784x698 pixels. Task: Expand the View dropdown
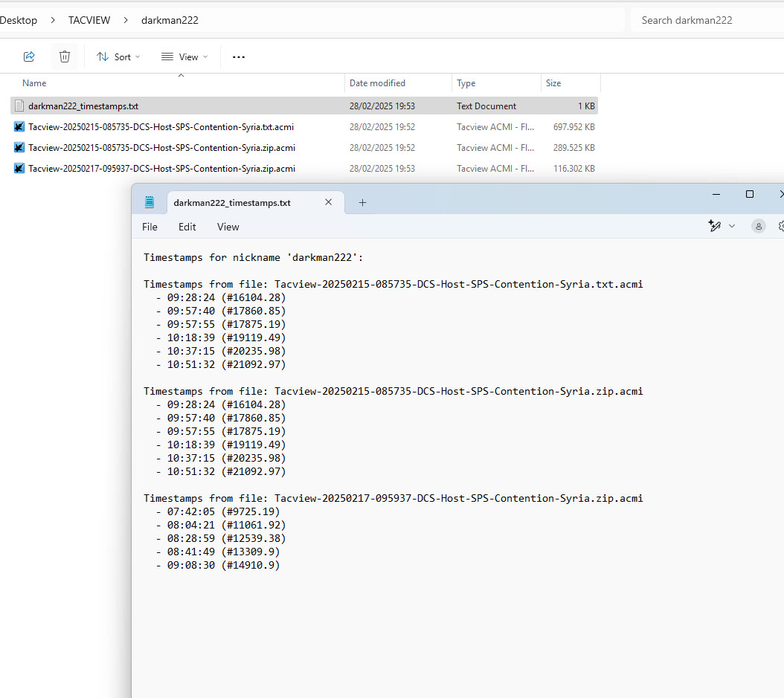click(x=184, y=56)
